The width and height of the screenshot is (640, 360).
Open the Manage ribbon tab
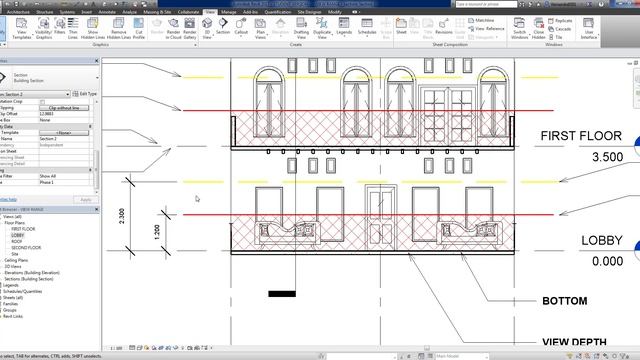click(x=229, y=12)
